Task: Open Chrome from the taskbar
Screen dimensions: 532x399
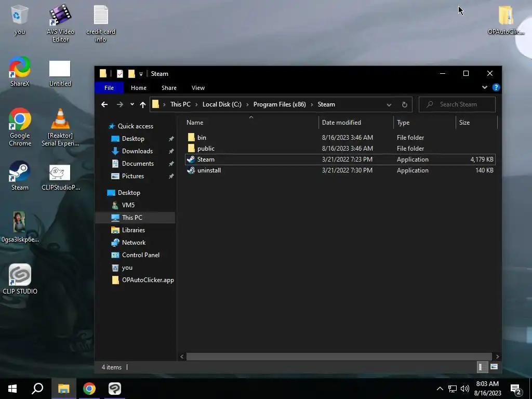Action: coord(89,389)
